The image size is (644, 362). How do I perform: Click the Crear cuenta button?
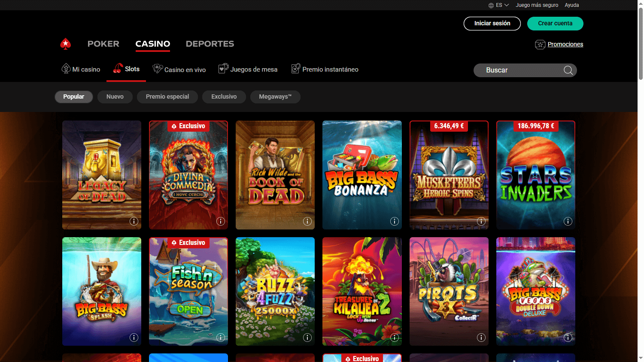(555, 24)
